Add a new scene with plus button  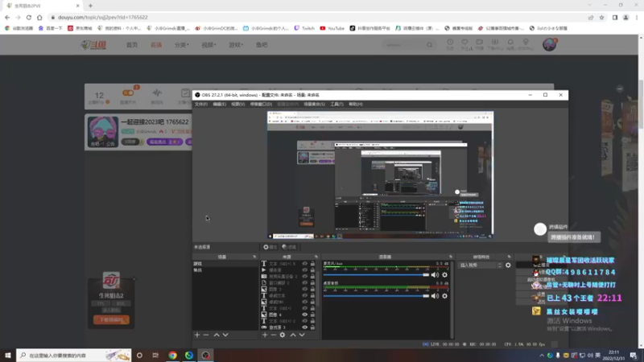197,335
